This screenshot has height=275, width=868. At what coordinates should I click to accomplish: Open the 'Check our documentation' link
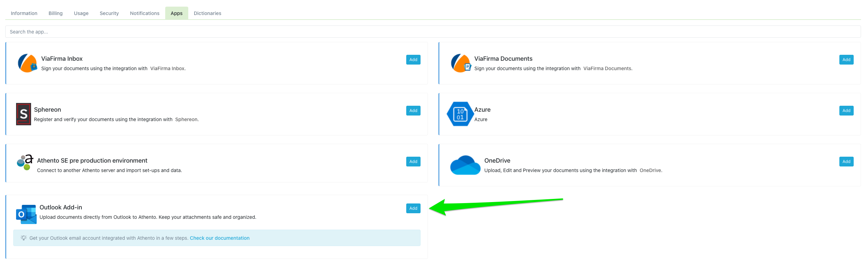click(x=220, y=238)
